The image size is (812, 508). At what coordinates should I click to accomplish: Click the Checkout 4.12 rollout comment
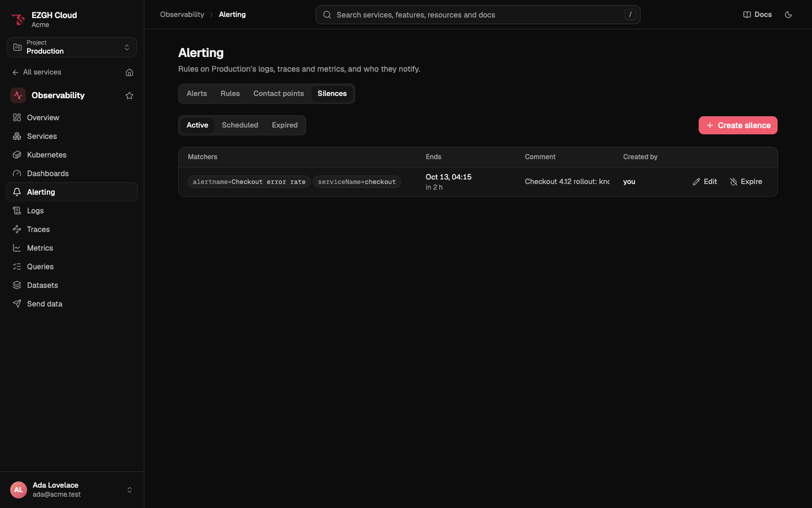[x=567, y=182]
